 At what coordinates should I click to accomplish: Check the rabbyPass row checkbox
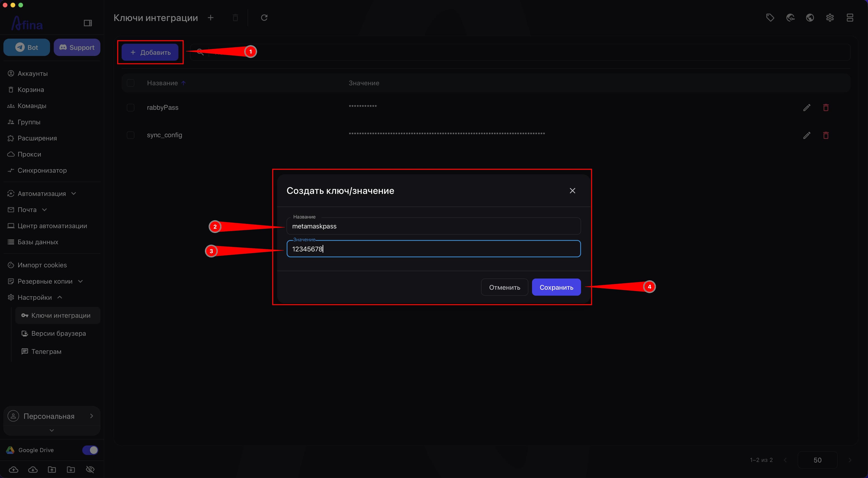[130, 108]
